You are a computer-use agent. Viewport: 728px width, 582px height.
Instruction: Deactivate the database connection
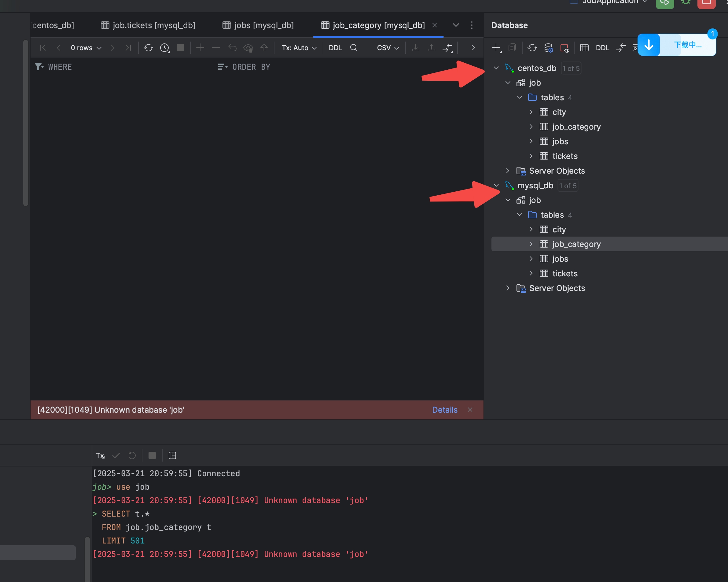[564, 48]
